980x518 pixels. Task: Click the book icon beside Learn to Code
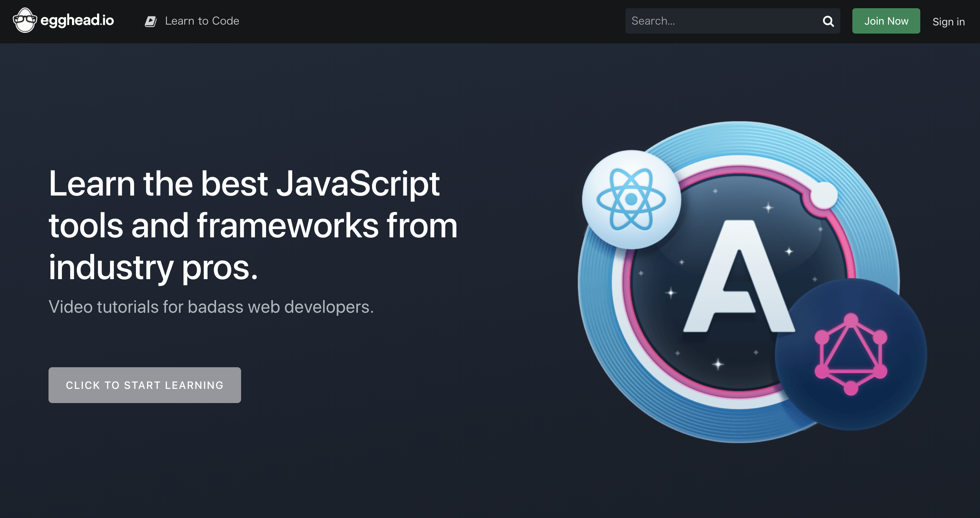tap(151, 21)
